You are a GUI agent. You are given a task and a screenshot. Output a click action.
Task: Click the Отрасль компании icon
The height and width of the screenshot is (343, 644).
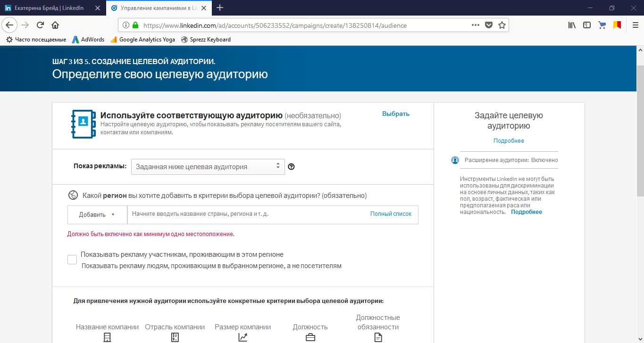175,337
